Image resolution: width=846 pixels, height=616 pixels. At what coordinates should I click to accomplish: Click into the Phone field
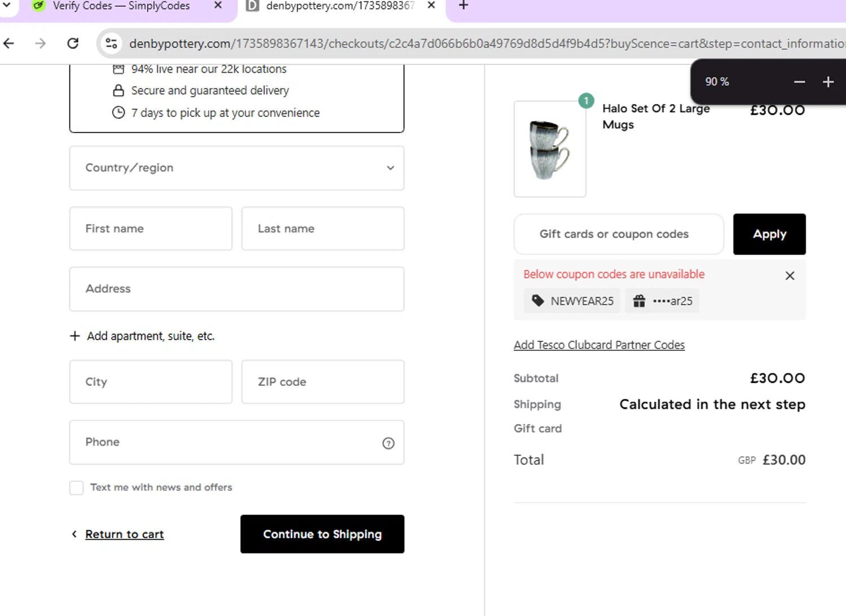tap(237, 442)
